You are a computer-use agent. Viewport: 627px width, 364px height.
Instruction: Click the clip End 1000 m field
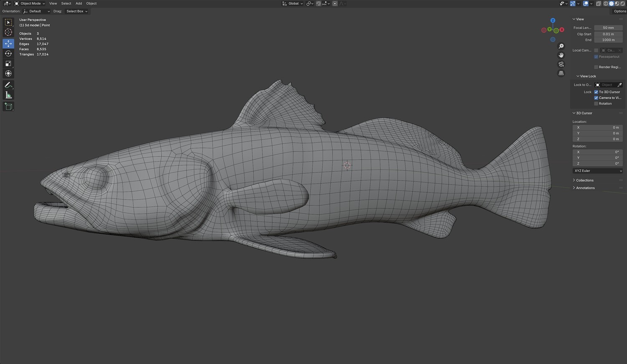[609, 40]
